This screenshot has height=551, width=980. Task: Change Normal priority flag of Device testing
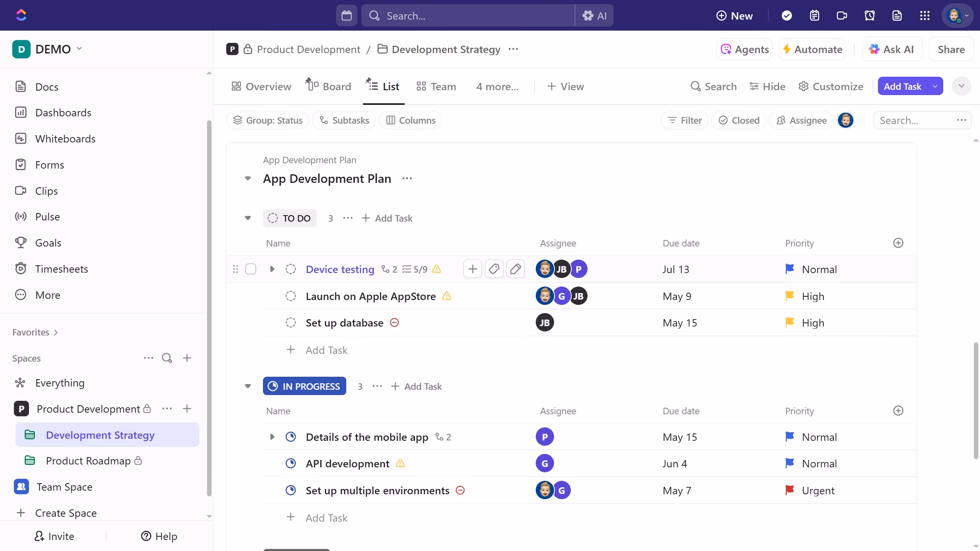(x=790, y=269)
